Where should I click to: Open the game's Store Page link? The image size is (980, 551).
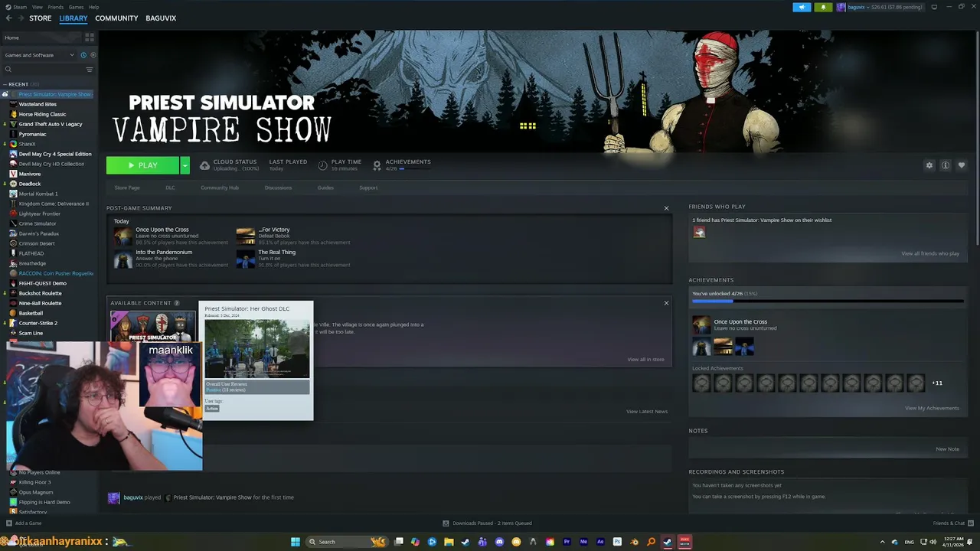pyautogui.click(x=127, y=187)
